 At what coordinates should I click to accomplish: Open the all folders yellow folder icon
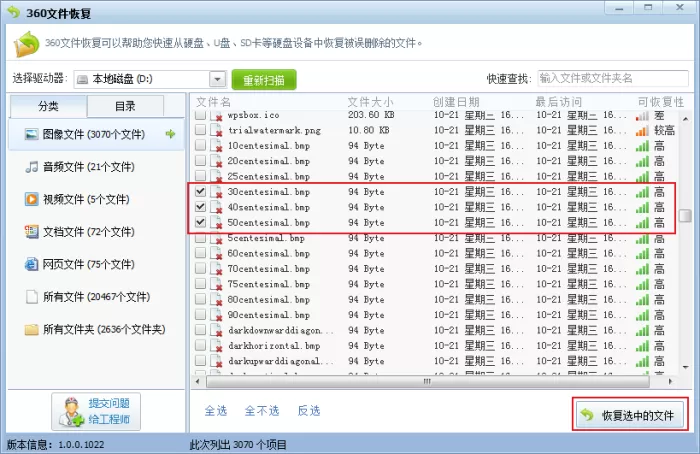pos(31,329)
